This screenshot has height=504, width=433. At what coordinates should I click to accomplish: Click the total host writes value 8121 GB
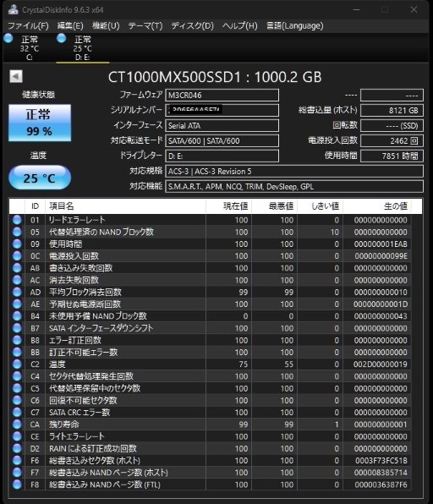tap(392, 110)
